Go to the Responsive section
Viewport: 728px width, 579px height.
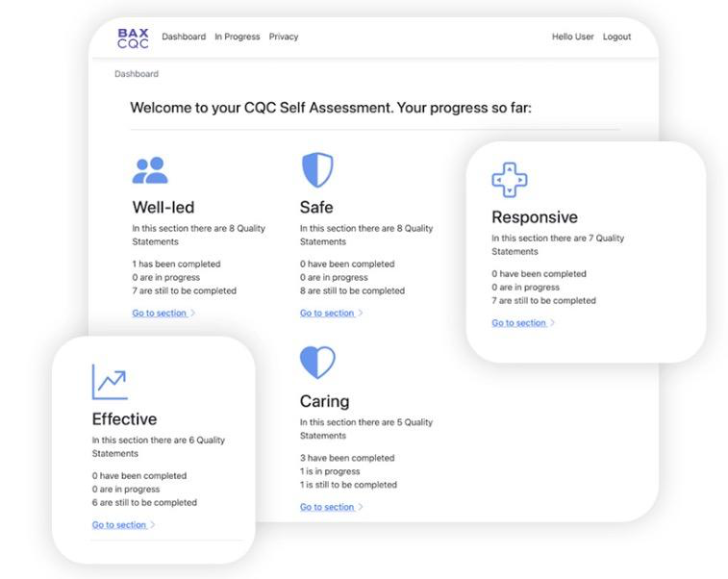[x=518, y=323]
